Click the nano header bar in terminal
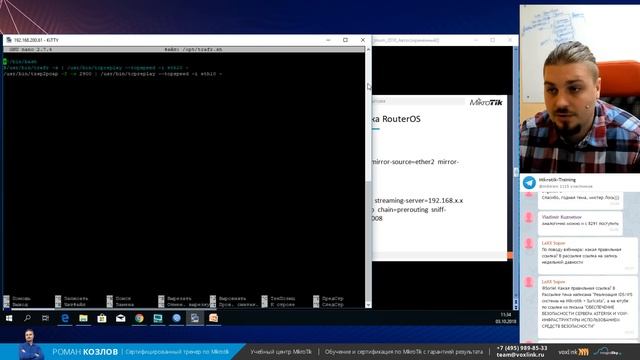Viewport: 640px width, 360px height. tap(184, 49)
